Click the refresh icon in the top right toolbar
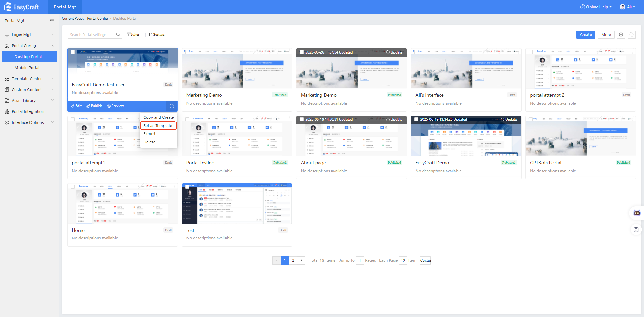This screenshot has width=644, height=317. point(631,35)
